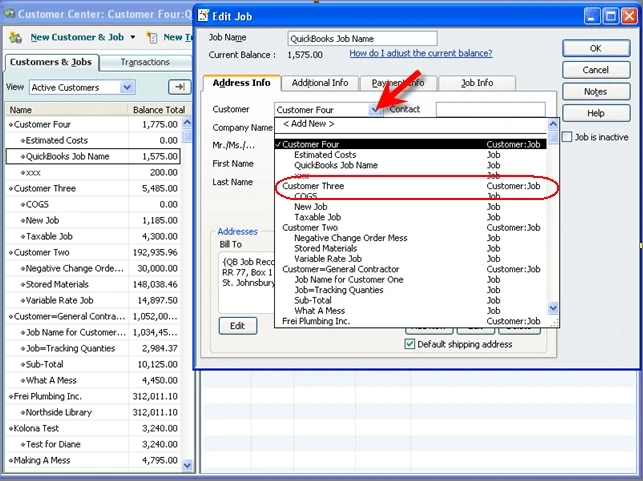This screenshot has width=643, height=481.
Task: Click the 148,038.46 balance for Stored Materials
Action: [155, 285]
